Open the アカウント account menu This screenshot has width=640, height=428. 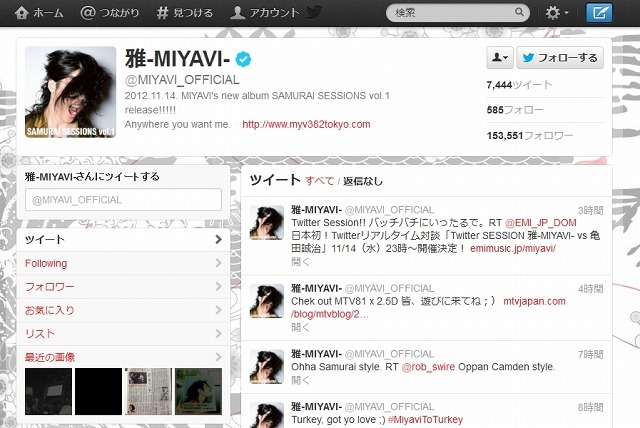click(264, 13)
